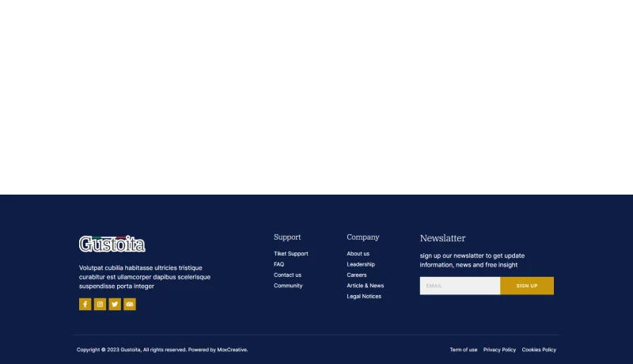Open the Privacy Policy link
The width and height of the screenshot is (633, 364).
pos(499,350)
